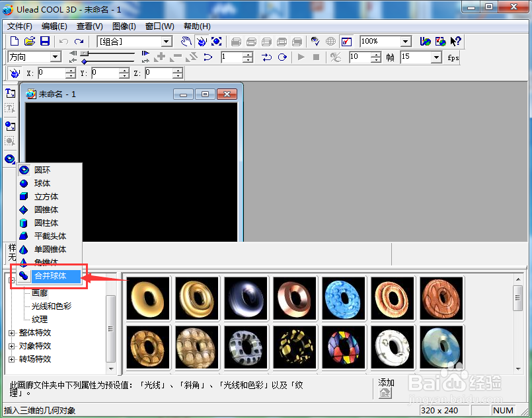532x418 pixels.
Task: Click the New document icon
Action: point(15,42)
